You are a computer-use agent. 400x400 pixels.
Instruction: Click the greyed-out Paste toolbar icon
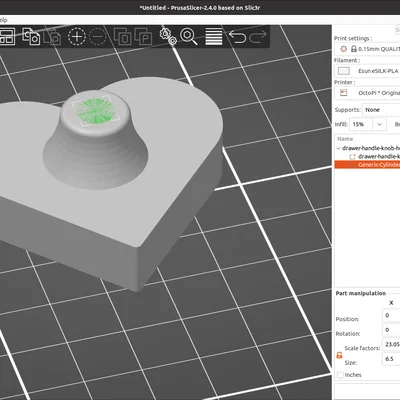(x=53, y=37)
